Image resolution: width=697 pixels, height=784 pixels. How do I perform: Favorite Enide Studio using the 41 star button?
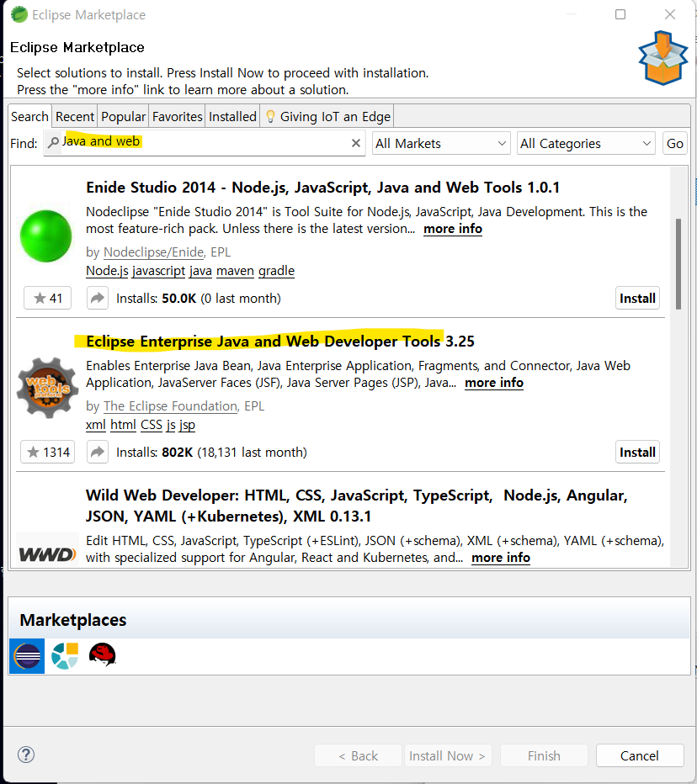(x=47, y=298)
